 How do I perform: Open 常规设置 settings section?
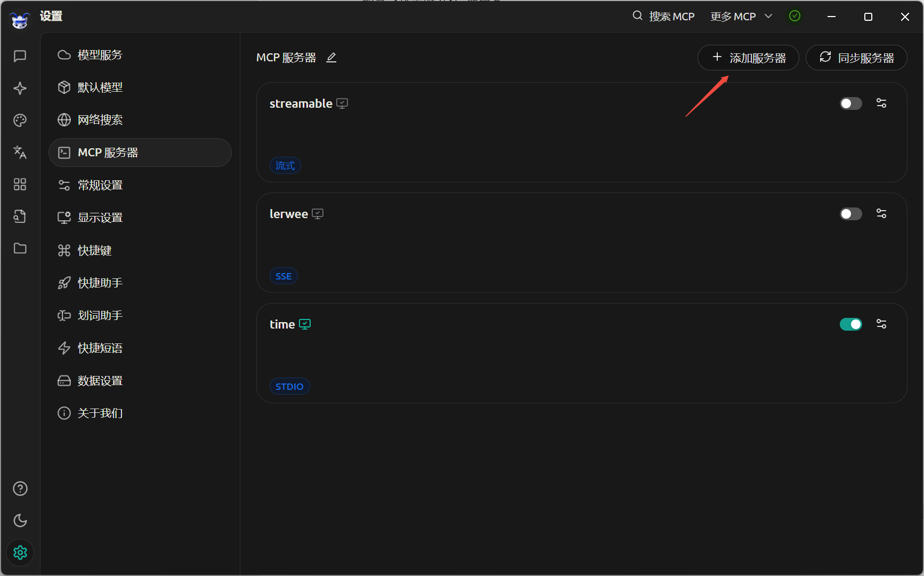(140, 185)
